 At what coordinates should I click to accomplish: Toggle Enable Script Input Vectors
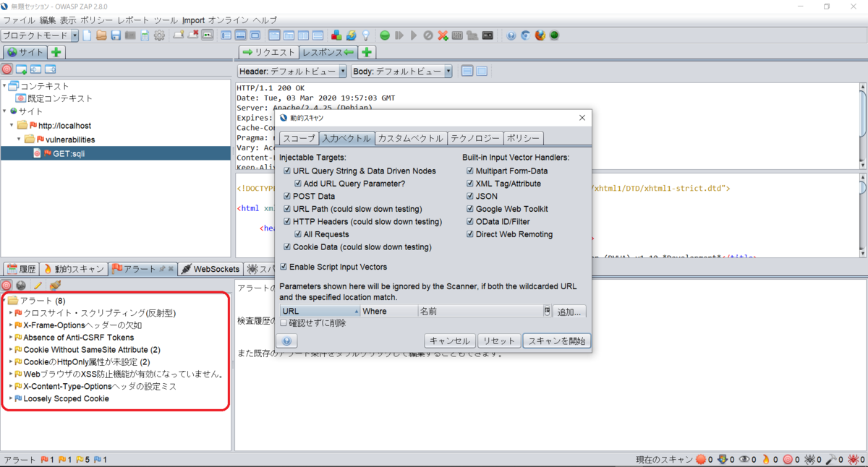tap(284, 267)
